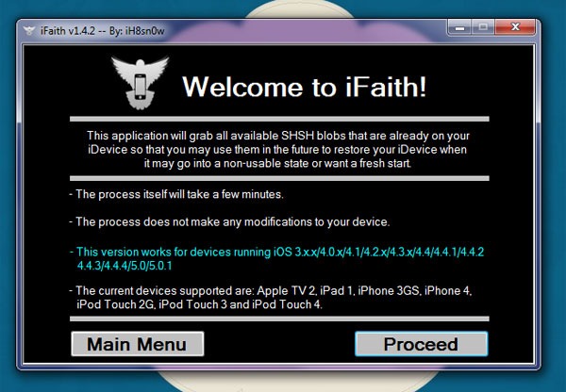Close the iFaith window
The width and height of the screenshot is (566, 392).
tap(515, 27)
